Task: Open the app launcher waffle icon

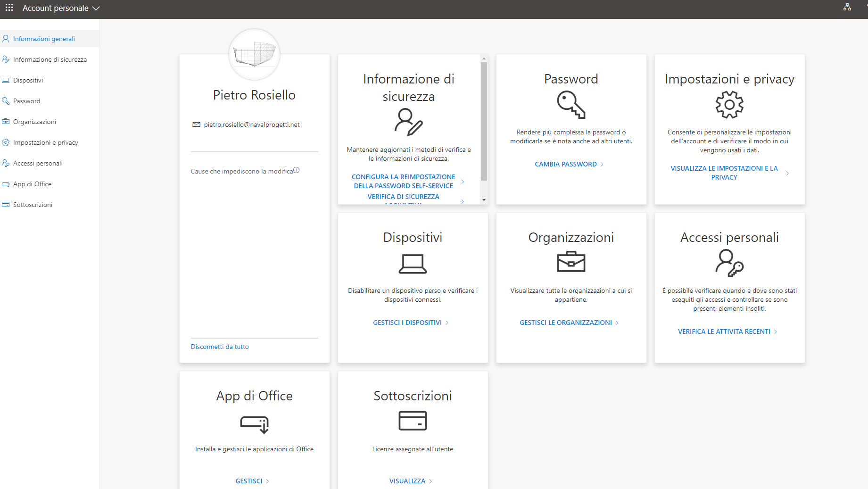Action: [x=9, y=8]
